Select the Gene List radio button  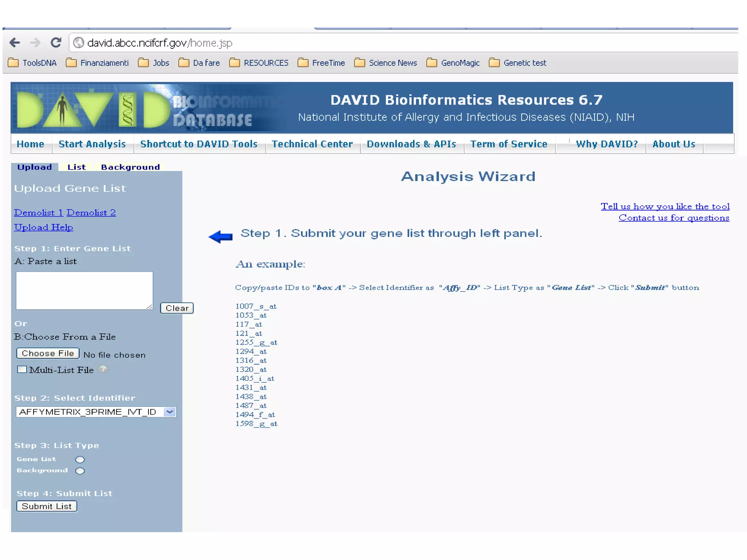coord(80,459)
